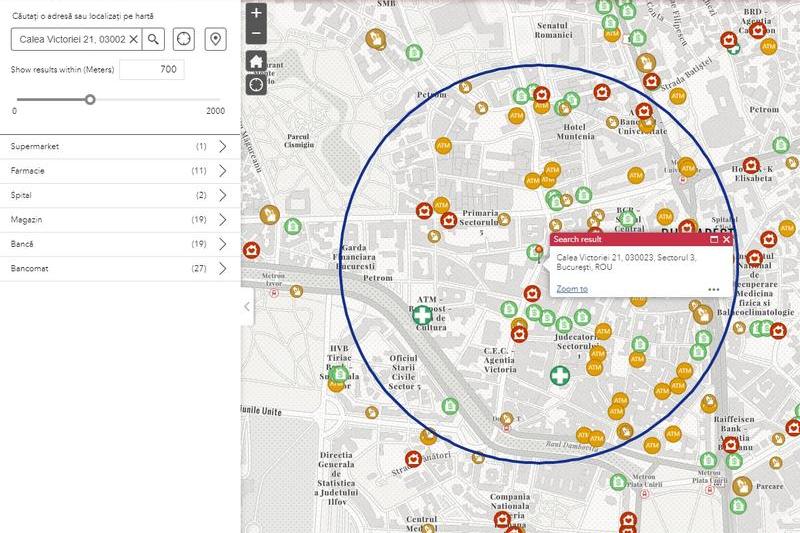Maximize the Search result popup

point(714,240)
